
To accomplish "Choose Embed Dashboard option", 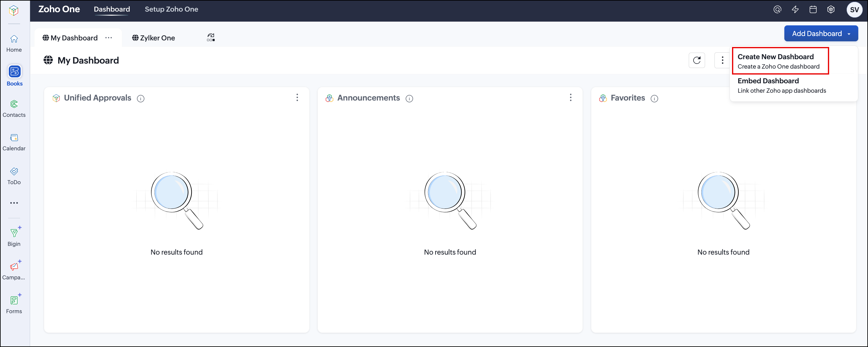I will pyautogui.click(x=782, y=85).
